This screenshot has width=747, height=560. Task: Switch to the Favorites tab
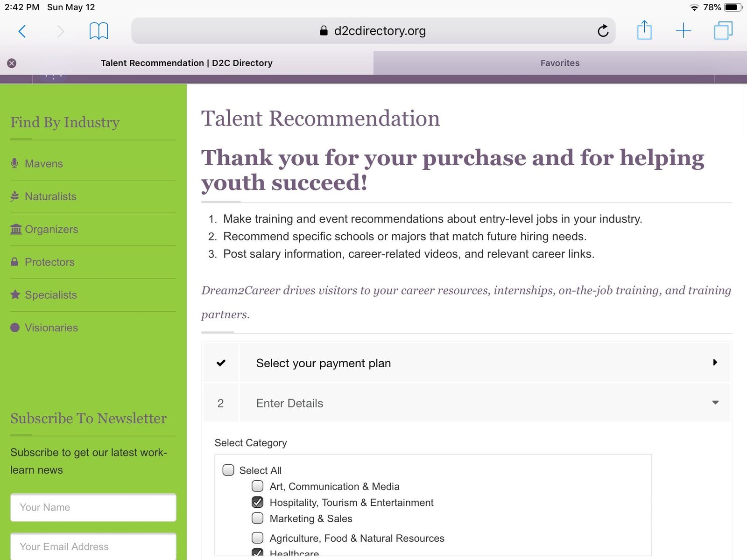point(560,63)
